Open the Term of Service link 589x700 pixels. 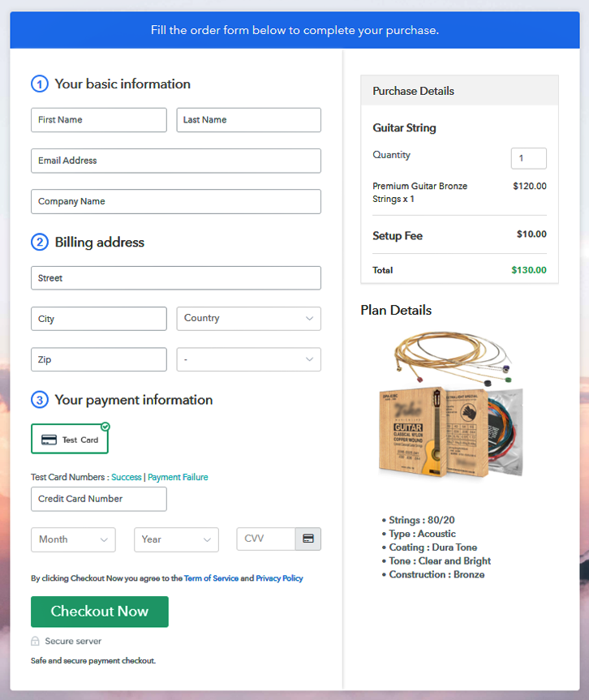coord(211,578)
